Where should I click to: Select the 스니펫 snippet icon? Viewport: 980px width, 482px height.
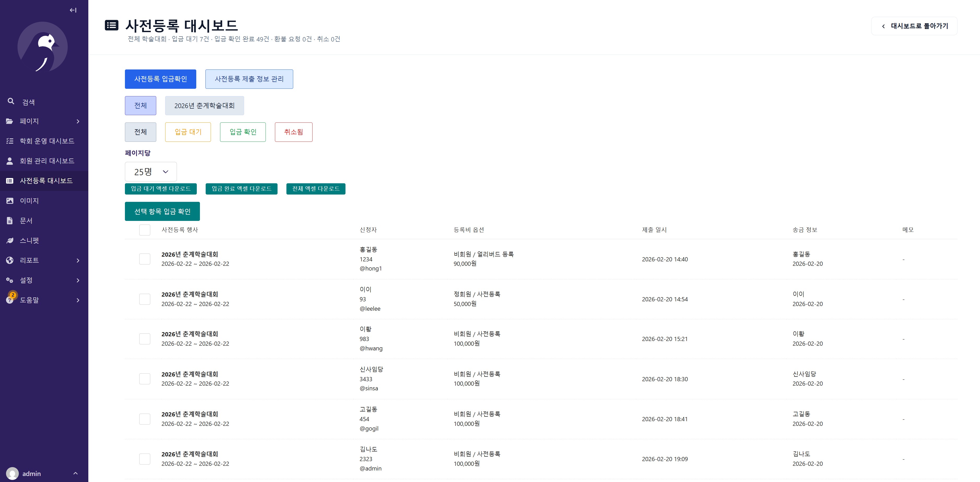10,240
